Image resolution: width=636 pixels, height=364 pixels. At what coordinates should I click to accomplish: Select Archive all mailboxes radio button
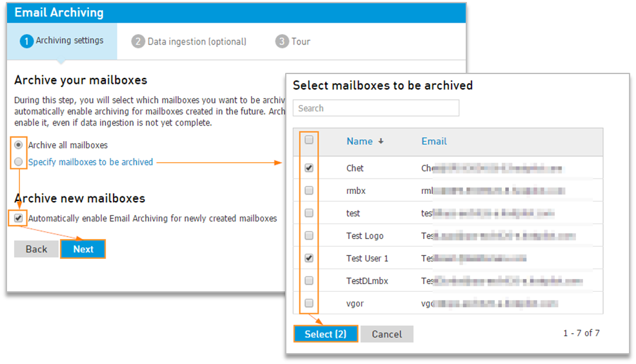18,145
